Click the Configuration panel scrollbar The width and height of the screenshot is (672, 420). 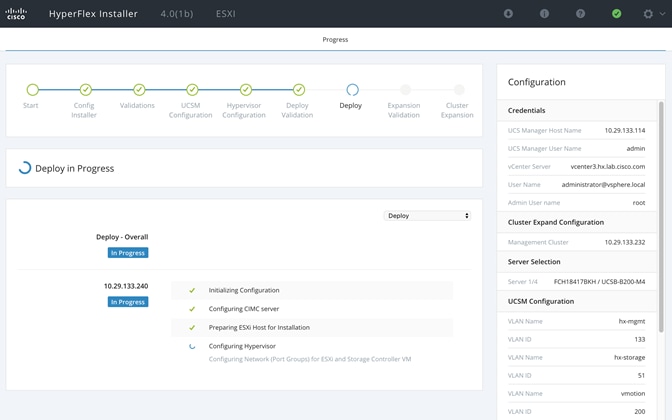click(x=661, y=216)
